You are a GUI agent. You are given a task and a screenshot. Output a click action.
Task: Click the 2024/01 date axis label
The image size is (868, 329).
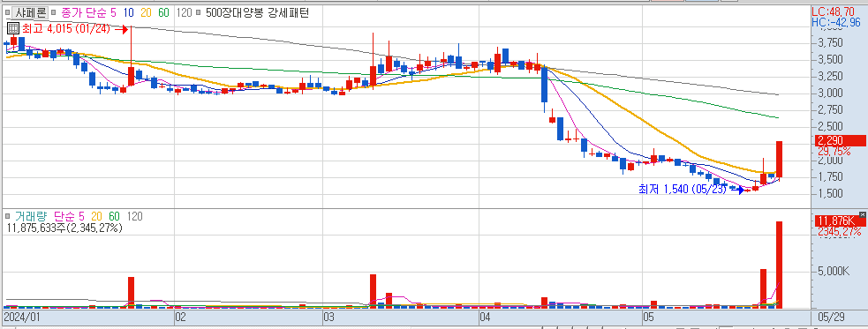(21, 318)
